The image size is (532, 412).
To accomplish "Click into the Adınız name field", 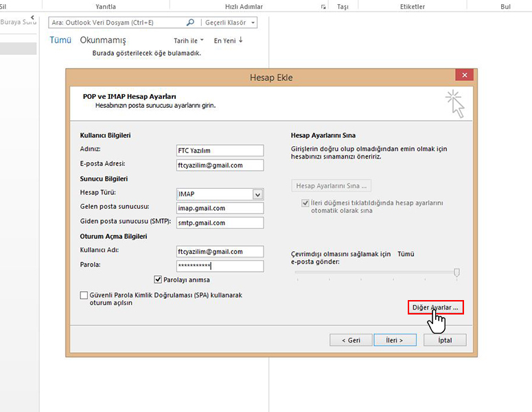I will click(x=220, y=150).
